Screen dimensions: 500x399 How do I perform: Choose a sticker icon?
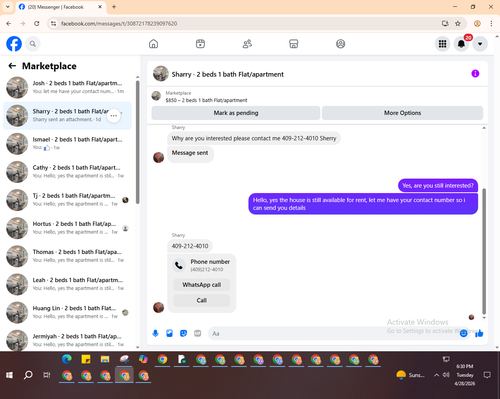pos(183,333)
